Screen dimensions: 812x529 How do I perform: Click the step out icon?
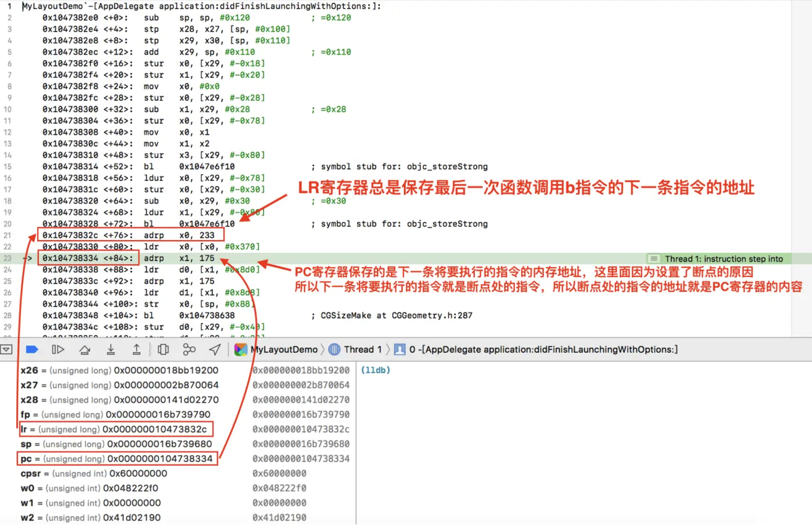136,350
